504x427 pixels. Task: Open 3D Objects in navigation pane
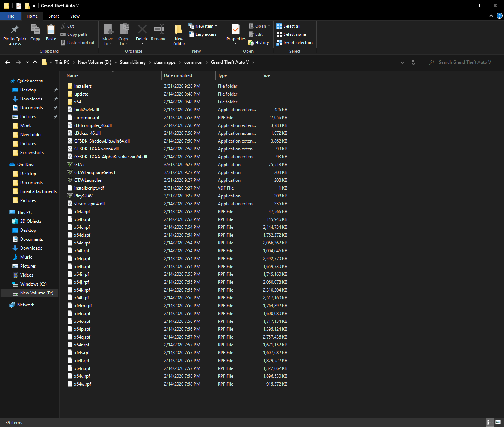31,221
